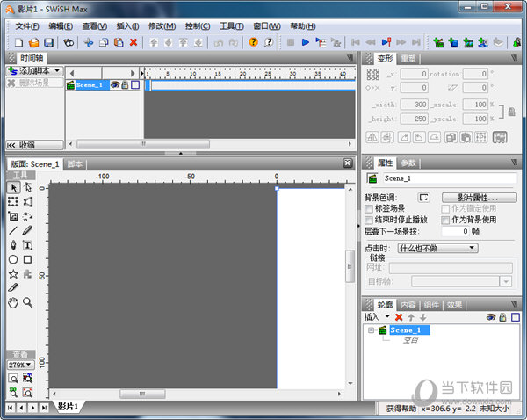527x420 pixels.
Task: Open the 279% zoom level dropdown
Action: 20,364
